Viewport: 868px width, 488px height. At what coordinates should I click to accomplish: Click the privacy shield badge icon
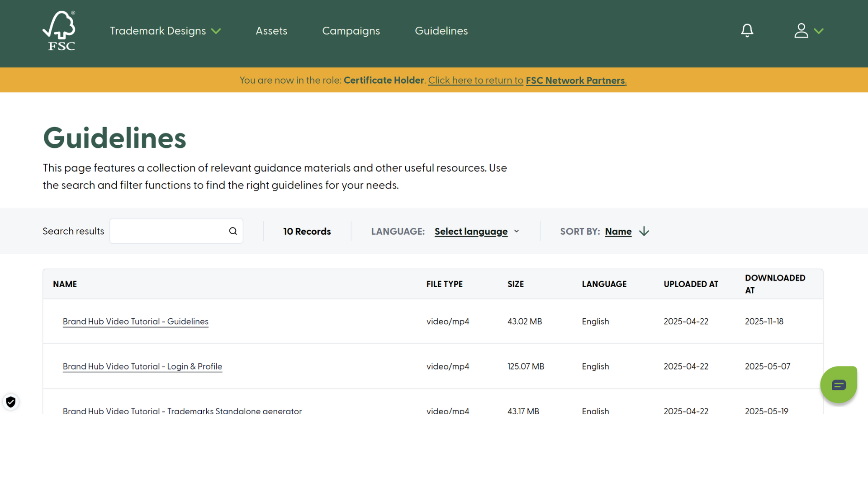[11, 402]
